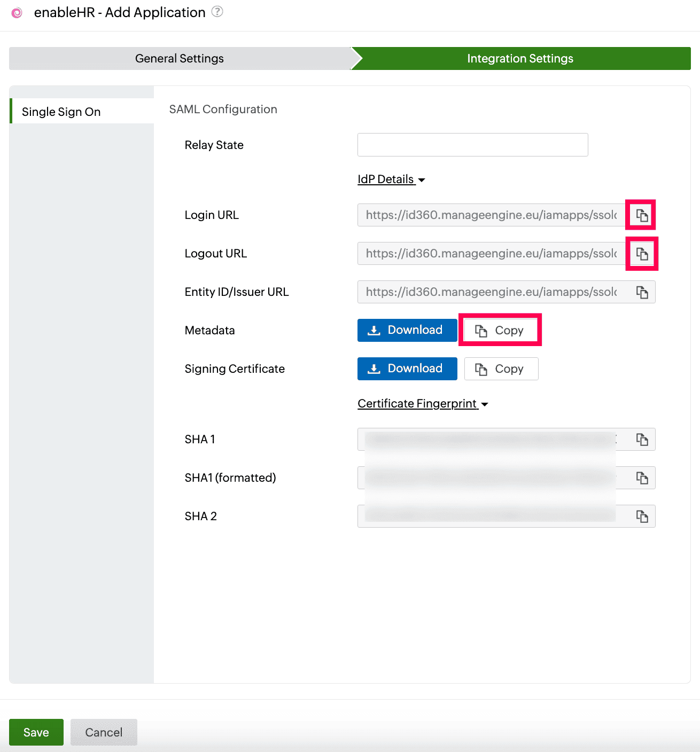Click the Relay State label
Screen dimensions: 700x752
pyautogui.click(x=214, y=145)
